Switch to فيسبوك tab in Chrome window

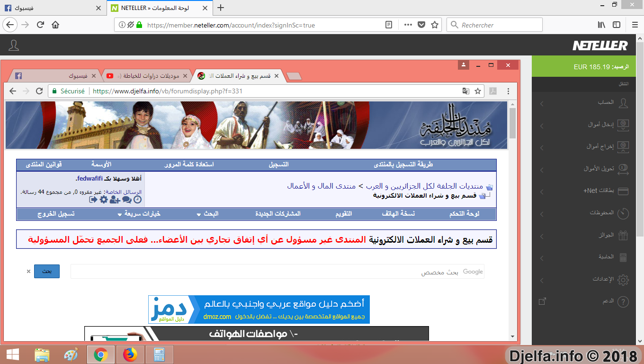[54, 76]
